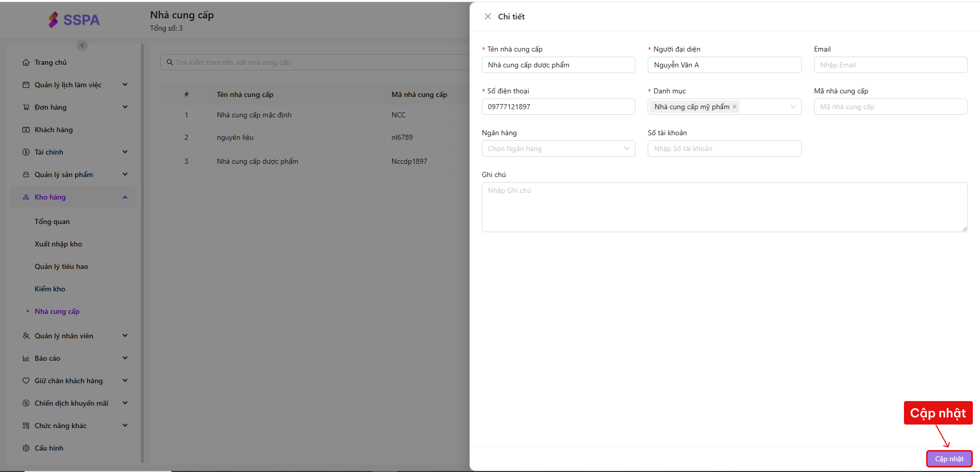Viewport: 980px width, 472px height.
Task: Open the Danh mục dropdown
Action: pyautogui.click(x=793, y=107)
